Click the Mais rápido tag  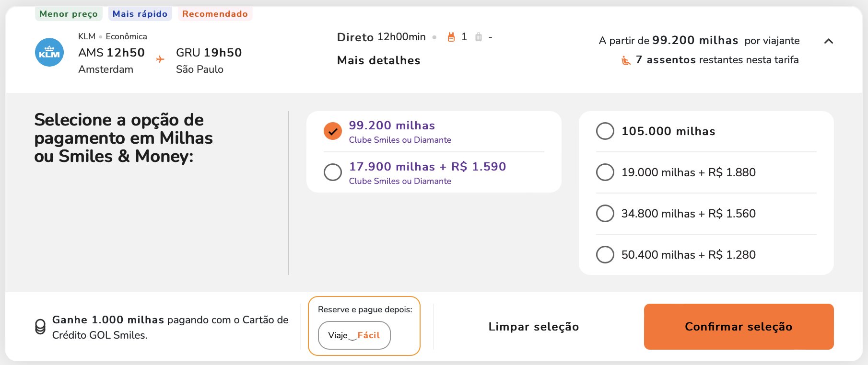click(x=140, y=14)
